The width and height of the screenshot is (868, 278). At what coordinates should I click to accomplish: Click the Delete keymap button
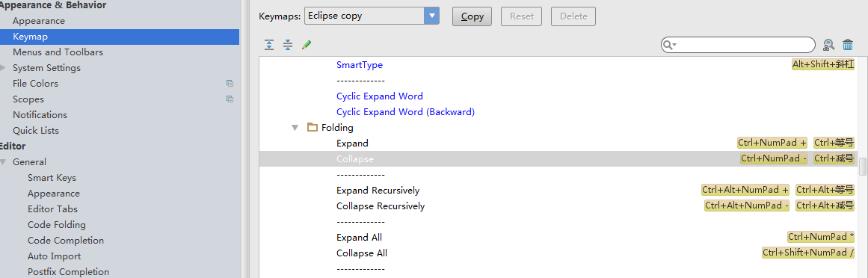click(x=573, y=16)
